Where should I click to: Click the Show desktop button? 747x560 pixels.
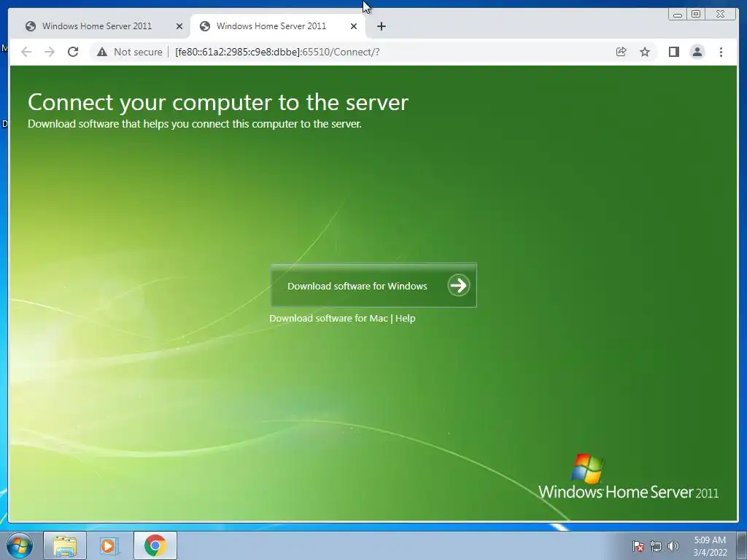742,545
